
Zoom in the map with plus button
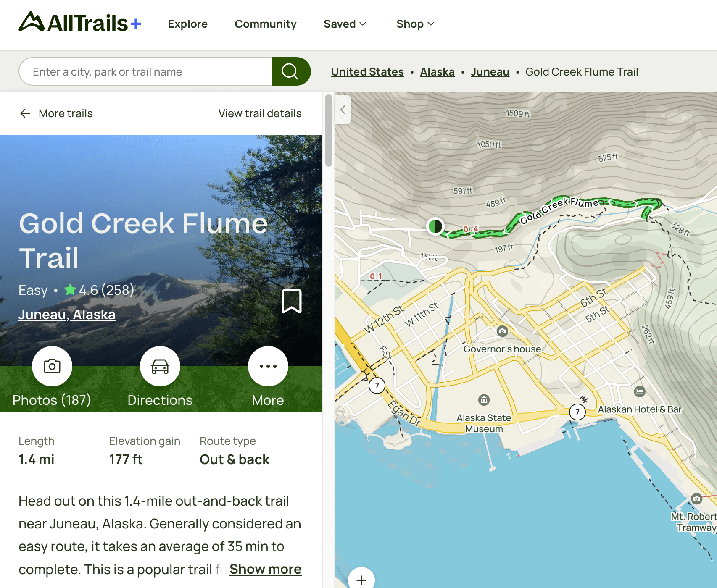pyautogui.click(x=361, y=580)
